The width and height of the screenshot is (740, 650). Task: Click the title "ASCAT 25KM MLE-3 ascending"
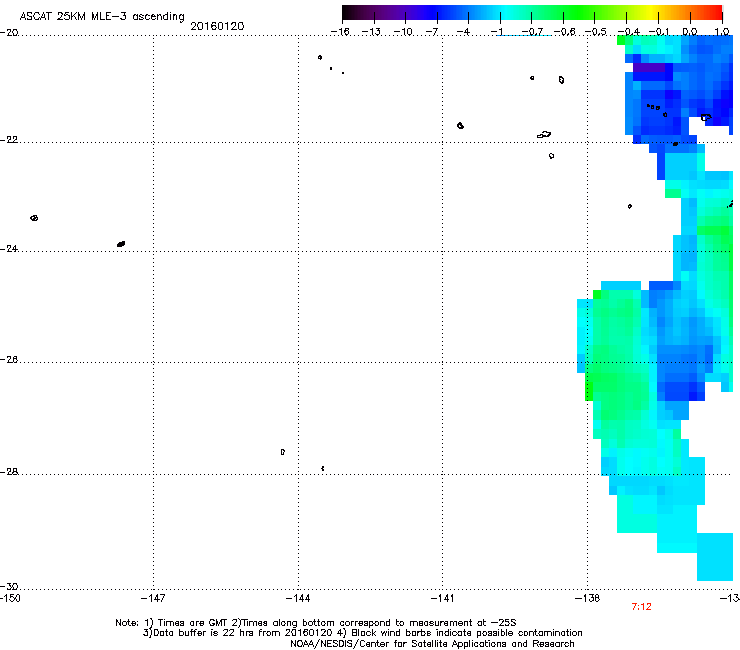click(x=102, y=16)
